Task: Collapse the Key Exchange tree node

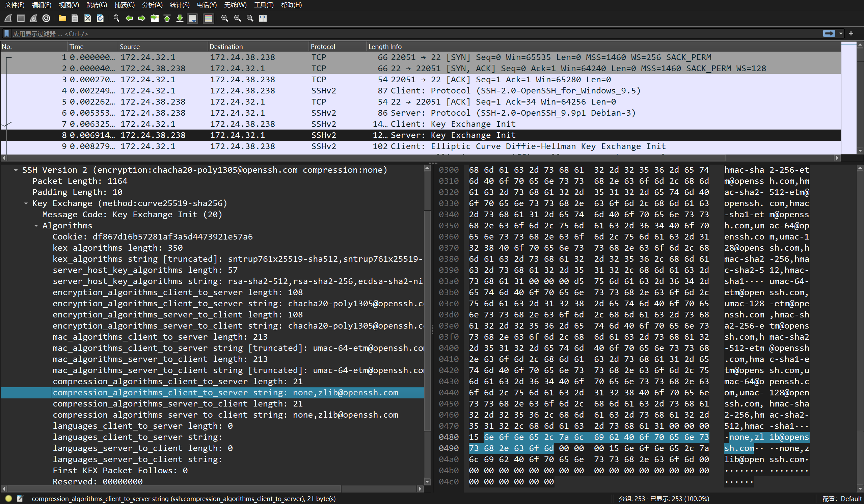Action: tap(26, 203)
